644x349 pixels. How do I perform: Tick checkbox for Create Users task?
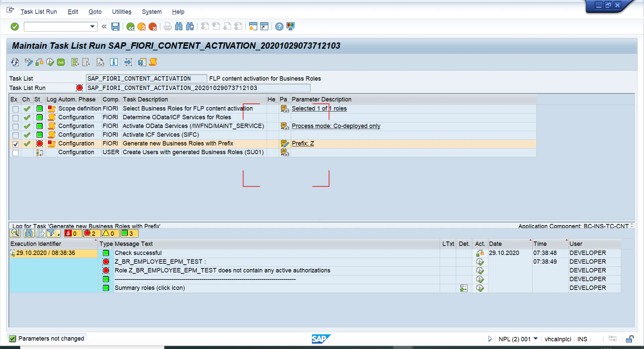tap(15, 152)
